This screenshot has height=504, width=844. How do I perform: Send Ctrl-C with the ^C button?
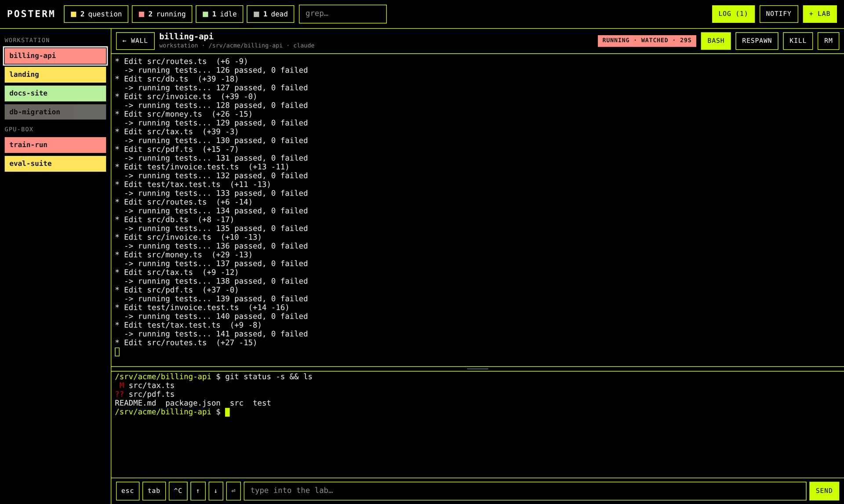[178, 491]
